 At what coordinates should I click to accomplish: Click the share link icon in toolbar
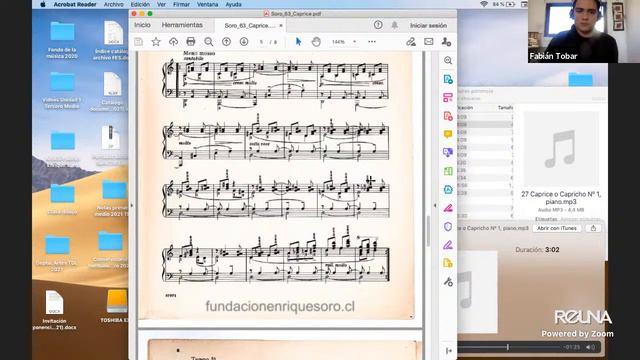click(411, 42)
